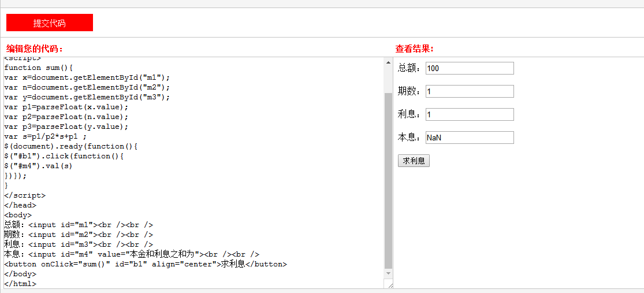Click the code editor vertical scrollbar thumb
The width and height of the screenshot is (644, 293).
coord(388,180)
